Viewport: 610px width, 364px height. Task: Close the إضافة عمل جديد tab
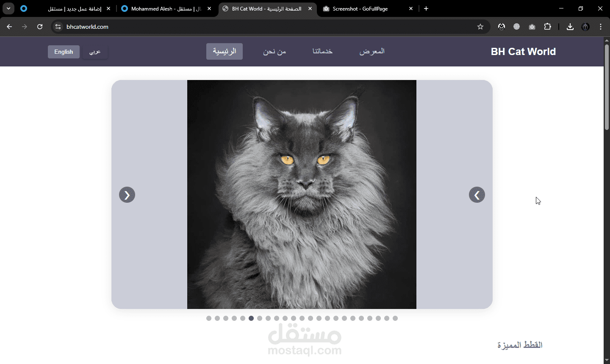point(108,8)
